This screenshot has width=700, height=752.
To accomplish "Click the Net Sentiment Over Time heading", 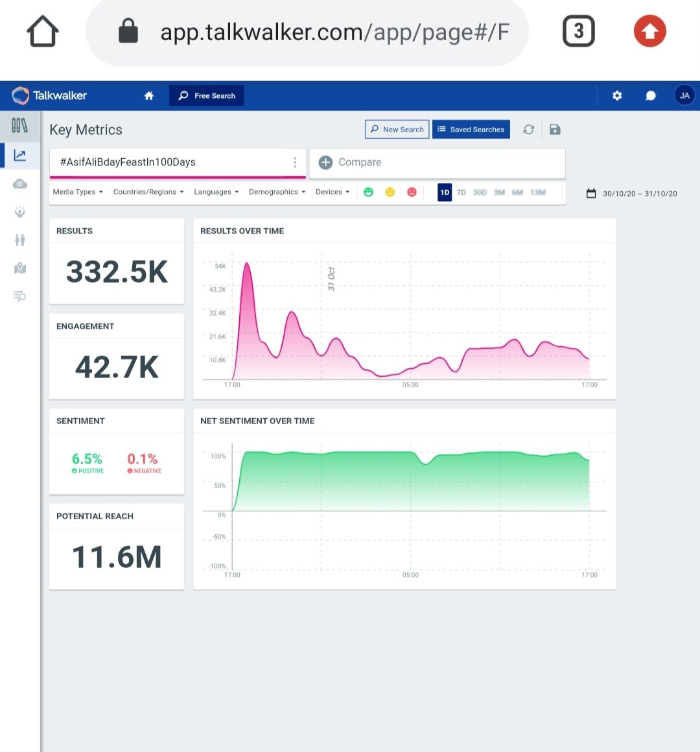I will coord(257,421).
